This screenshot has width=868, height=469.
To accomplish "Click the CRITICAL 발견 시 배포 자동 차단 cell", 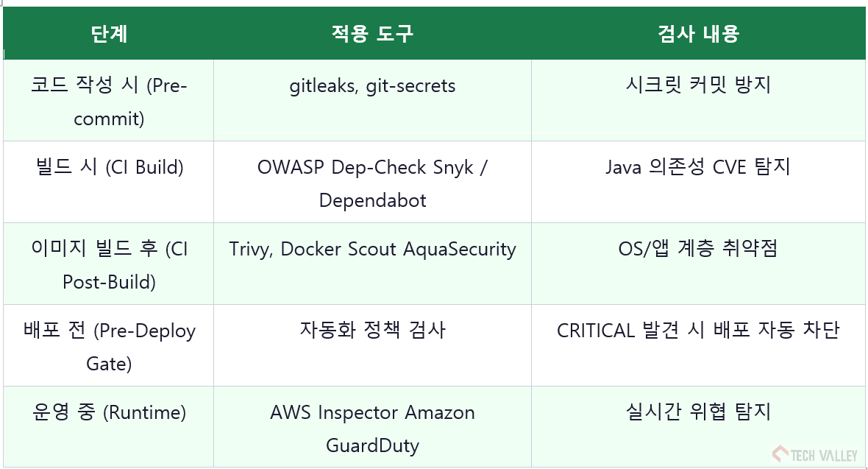I will (x=699, y=345).
